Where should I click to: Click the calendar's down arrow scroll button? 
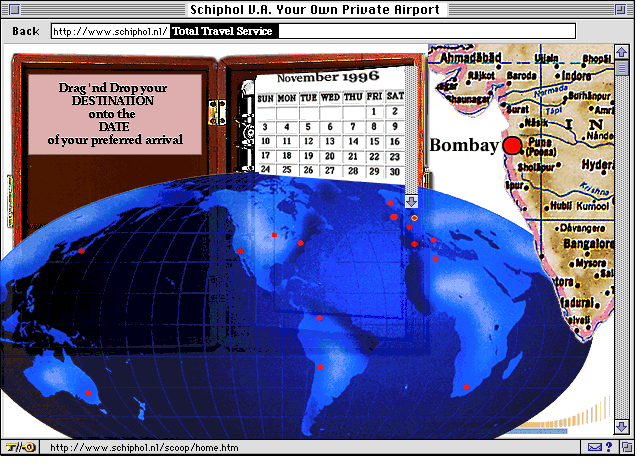tap(411, 201)
